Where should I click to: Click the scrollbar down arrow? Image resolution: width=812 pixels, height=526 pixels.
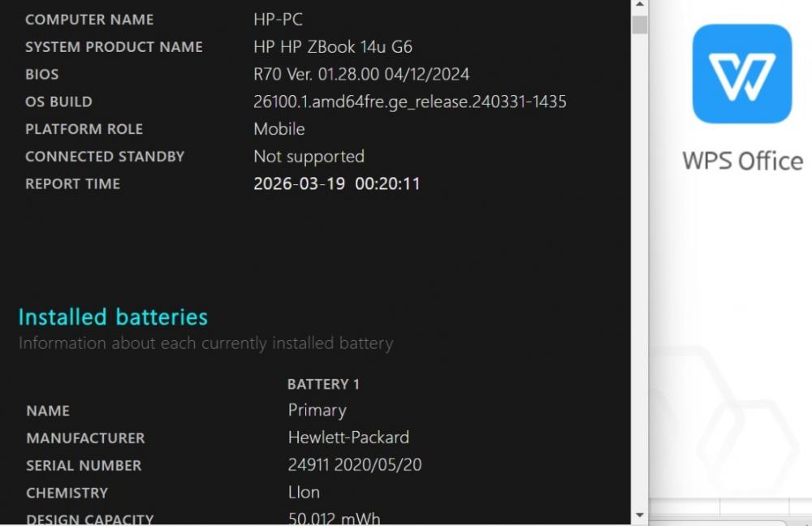pyautogui.click(x=640, y=515)
